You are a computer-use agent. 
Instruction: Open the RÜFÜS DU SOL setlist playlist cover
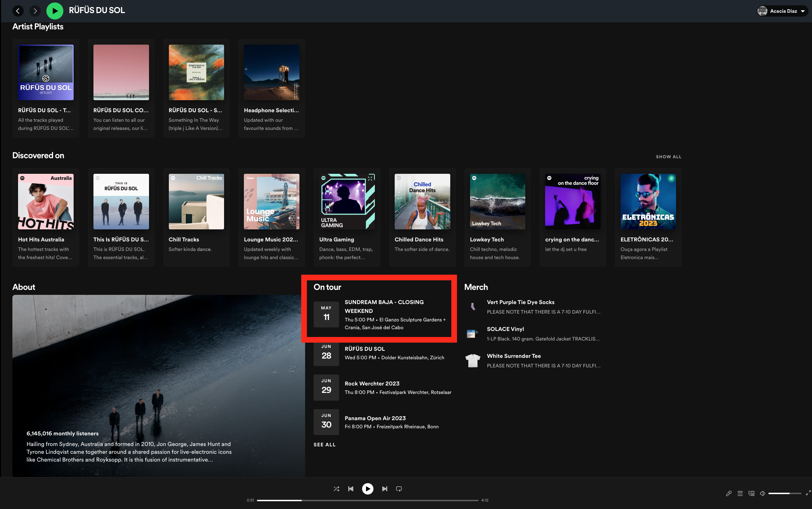click(46, 72)
